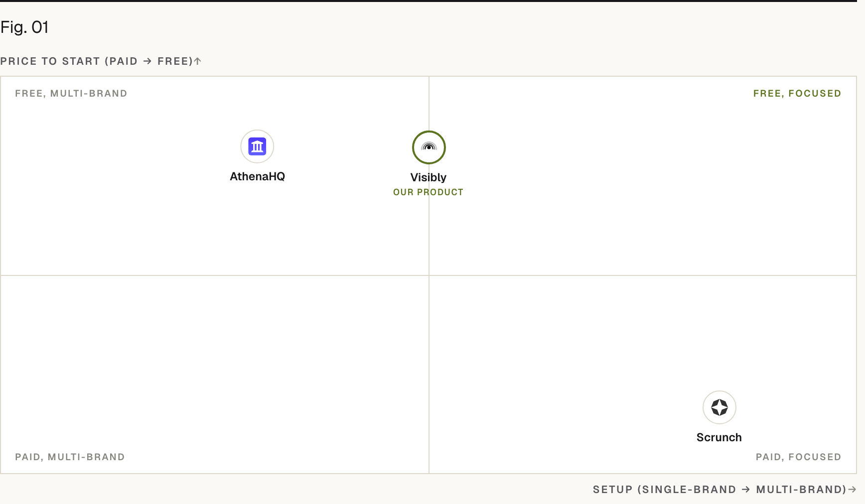This screenshot has width=865, height=504.
Task: Click the Visibly logo icon
Action: (429, 147)
